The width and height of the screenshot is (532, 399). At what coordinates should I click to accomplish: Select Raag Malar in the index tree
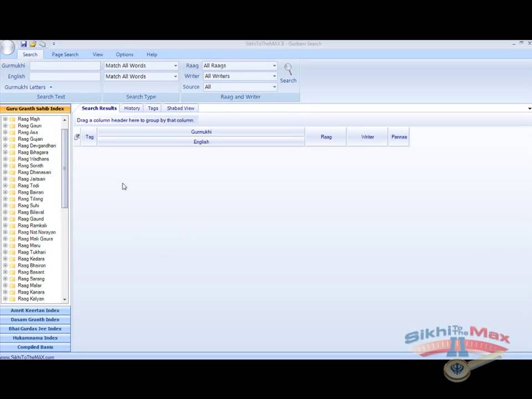(29, 286)
